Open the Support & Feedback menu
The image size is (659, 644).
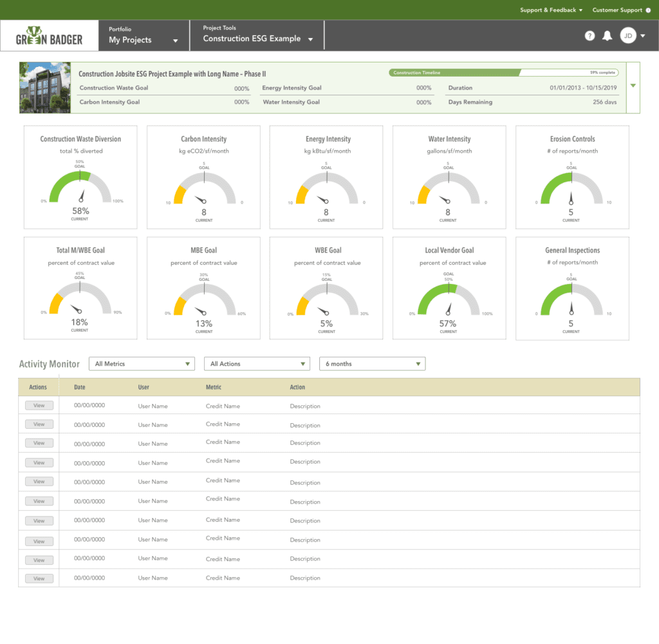[x=550, y=10]
